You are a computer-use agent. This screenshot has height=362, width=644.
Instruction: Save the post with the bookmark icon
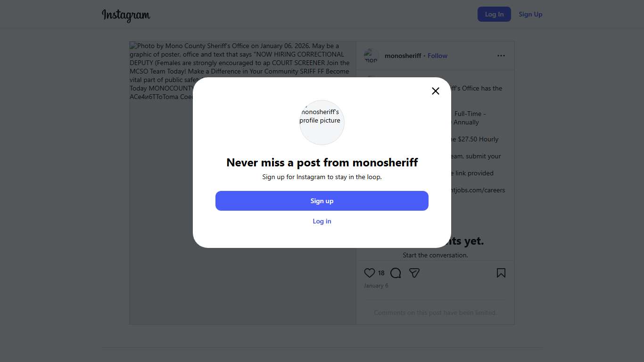click(501, 273)
